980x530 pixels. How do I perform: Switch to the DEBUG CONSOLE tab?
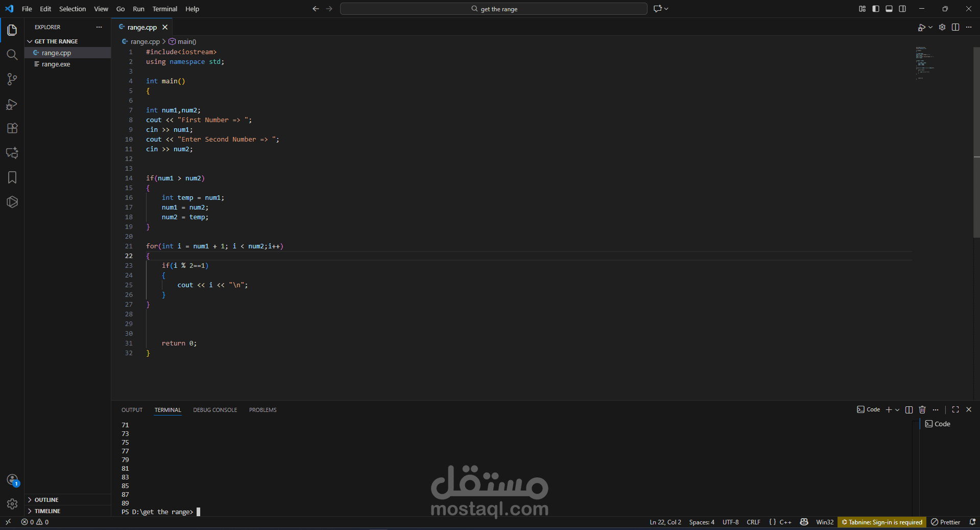214,409
